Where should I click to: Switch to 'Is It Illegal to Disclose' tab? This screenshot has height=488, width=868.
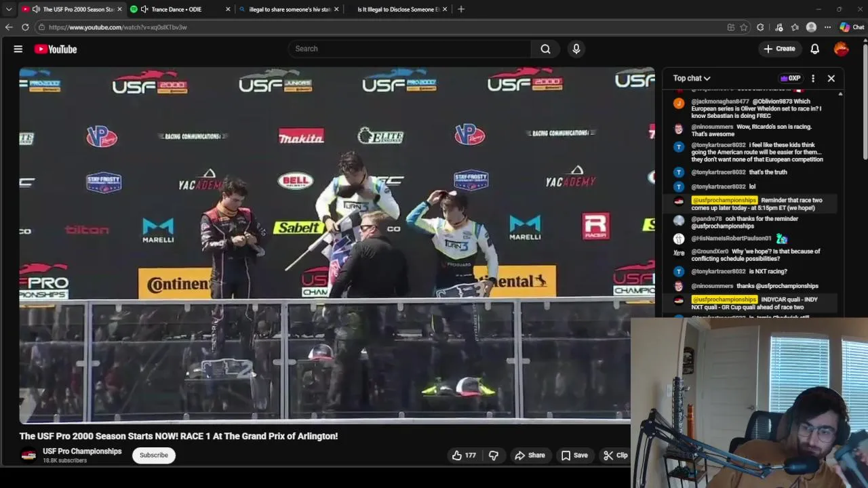pyautogui.click(x=399, y=9)
